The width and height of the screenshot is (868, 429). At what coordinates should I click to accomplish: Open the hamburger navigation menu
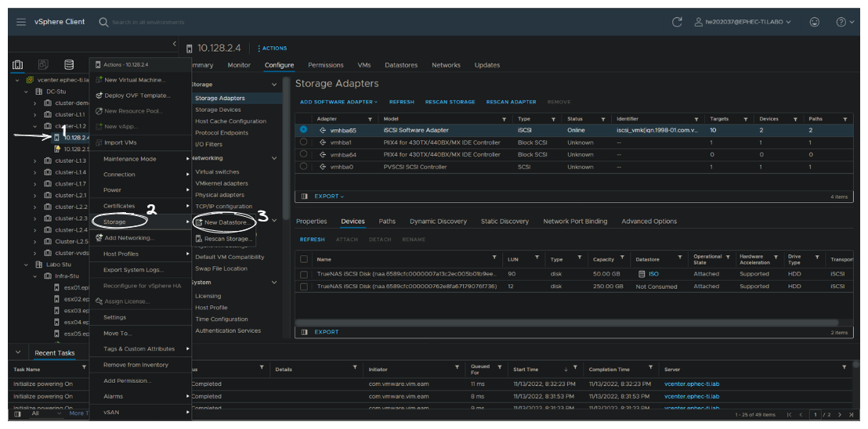point(21,22)
